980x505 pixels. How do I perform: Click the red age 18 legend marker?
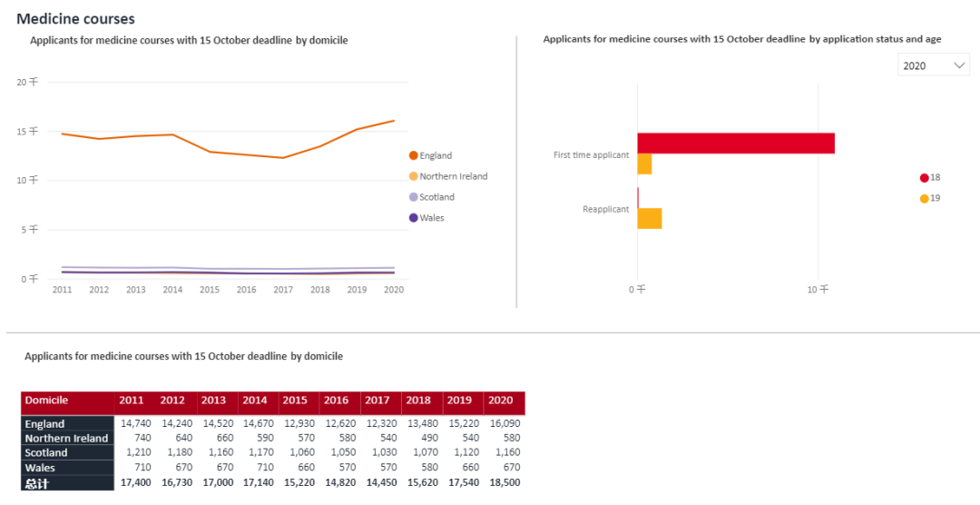(924, 178)
